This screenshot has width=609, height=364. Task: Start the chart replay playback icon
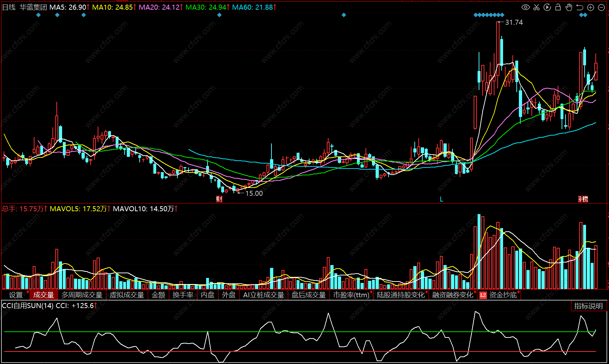coord(547,7)
